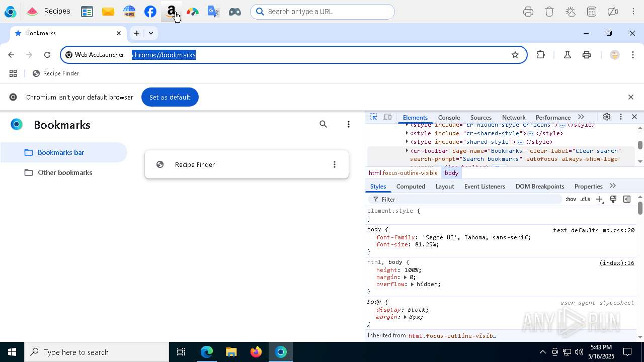Click the Amazon shortcut icon
Image resolution: width=644 pixels, height=362 pixels.
171,12
